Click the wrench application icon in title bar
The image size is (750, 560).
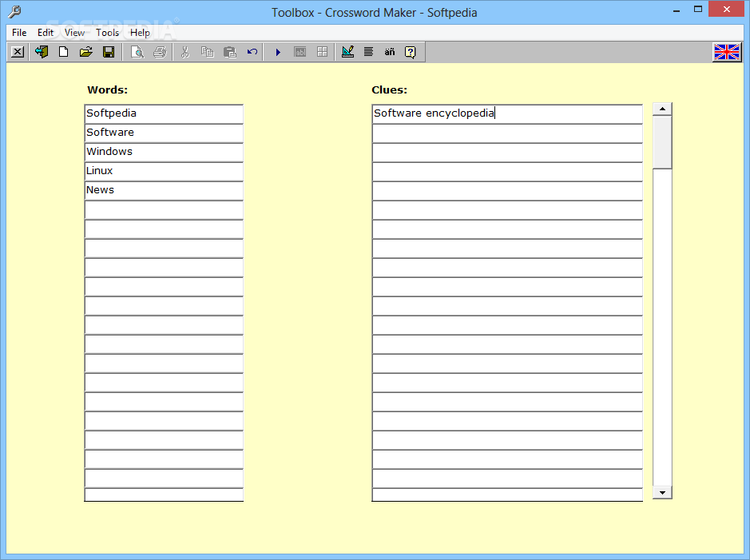(15, 11)
